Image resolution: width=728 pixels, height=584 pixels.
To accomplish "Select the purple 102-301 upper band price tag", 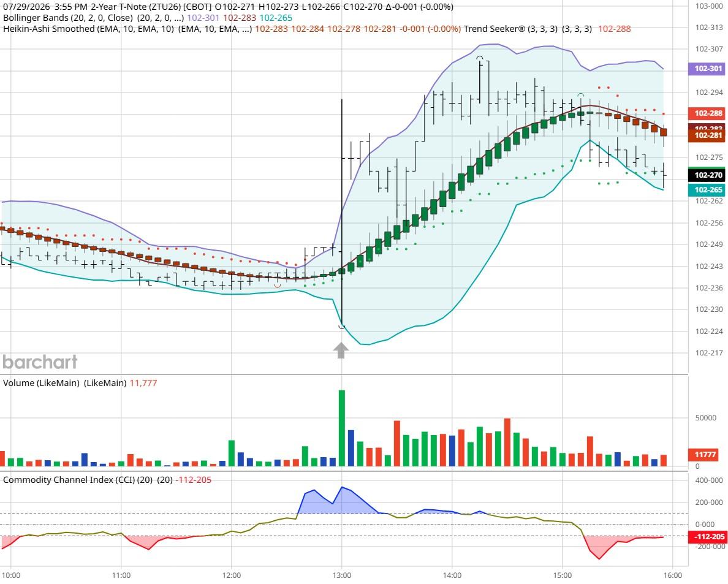I will [706, 69].
